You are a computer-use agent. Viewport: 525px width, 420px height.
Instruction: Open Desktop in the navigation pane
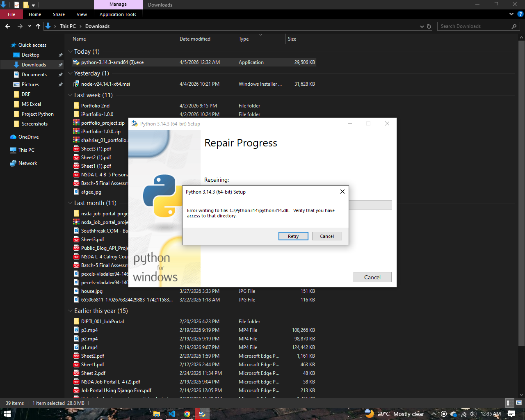pyautogui.click(x=30, y=55)
